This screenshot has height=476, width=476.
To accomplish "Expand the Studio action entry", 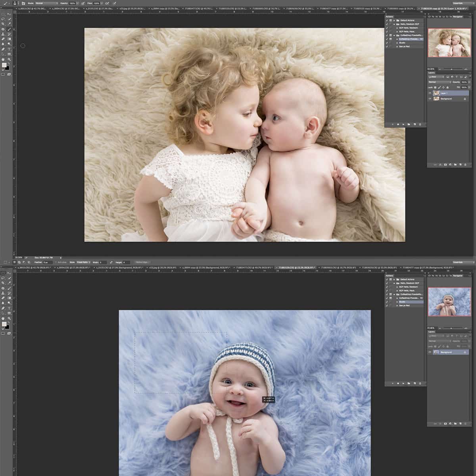I will (397, 42).
